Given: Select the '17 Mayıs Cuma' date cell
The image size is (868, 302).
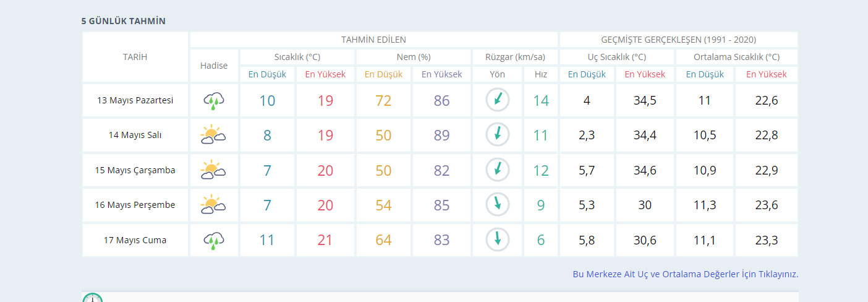Looking at the screenshot, I should click(135, 240).
